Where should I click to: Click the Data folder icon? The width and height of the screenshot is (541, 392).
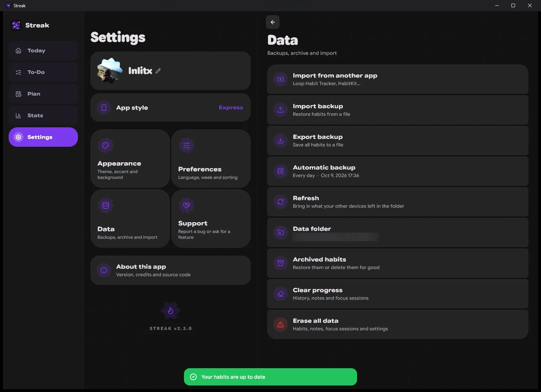click(x=281, y=233)
